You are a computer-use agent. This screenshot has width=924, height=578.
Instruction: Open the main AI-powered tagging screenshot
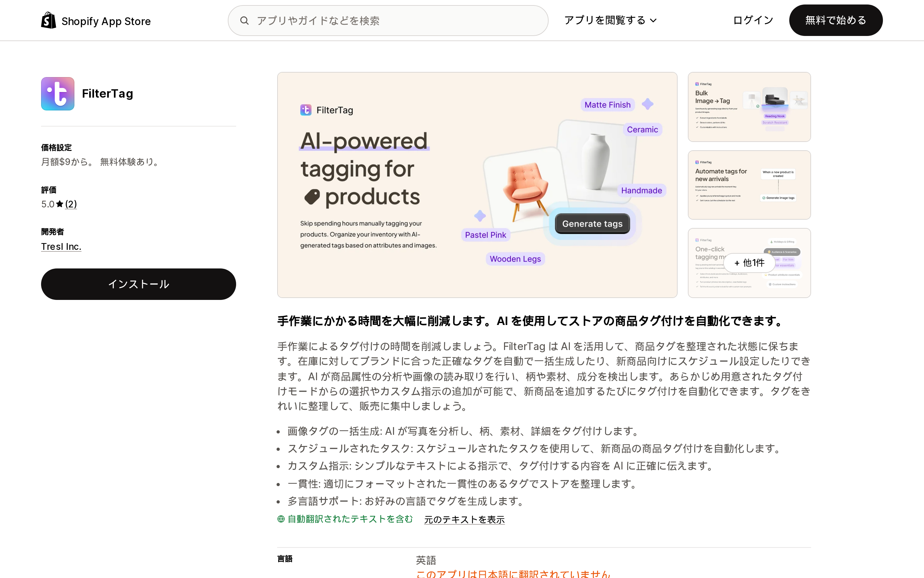[x=477, y=185]
